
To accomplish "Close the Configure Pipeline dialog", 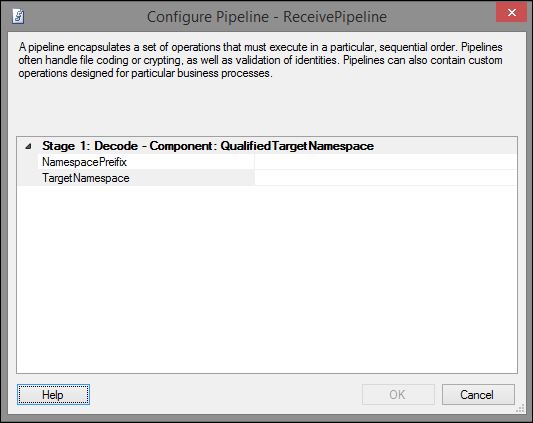I will [511, 13].
